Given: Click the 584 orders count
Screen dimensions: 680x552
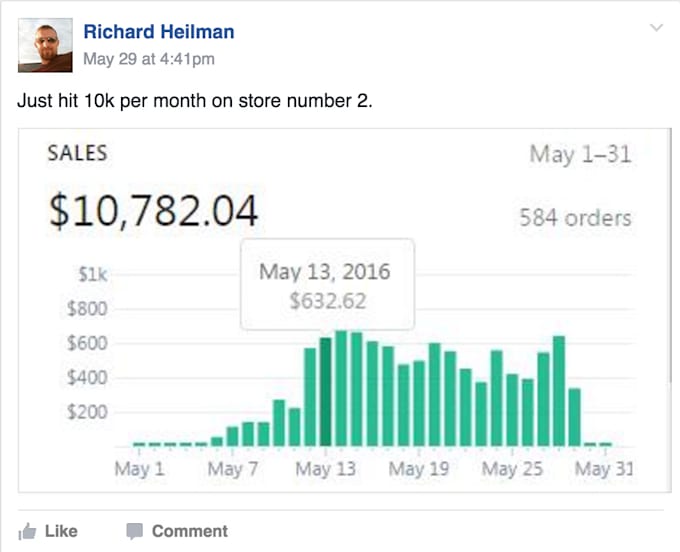Looking at the screenshot, I should [x=575, y=218].
